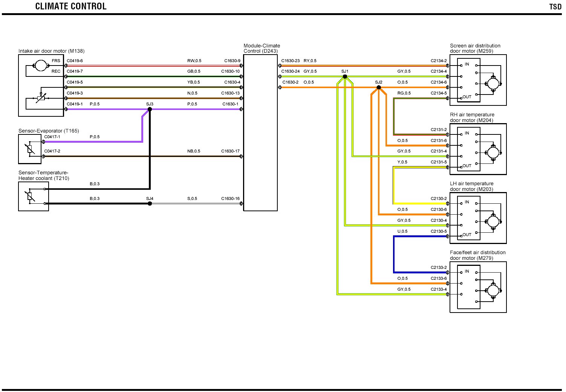Click the TSD label in the header
Viewport: 566px width, 392px height.
coord(555,7)
